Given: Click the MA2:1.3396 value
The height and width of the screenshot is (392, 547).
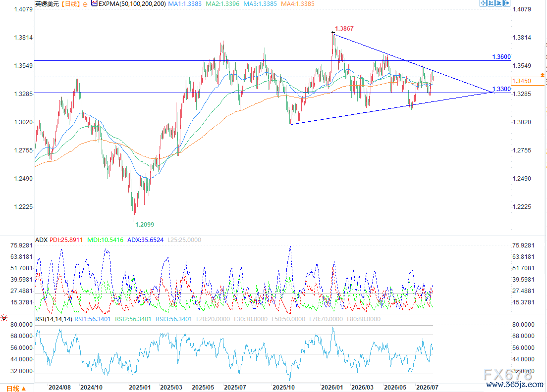Looking at the screenshot, I should 222,4.
